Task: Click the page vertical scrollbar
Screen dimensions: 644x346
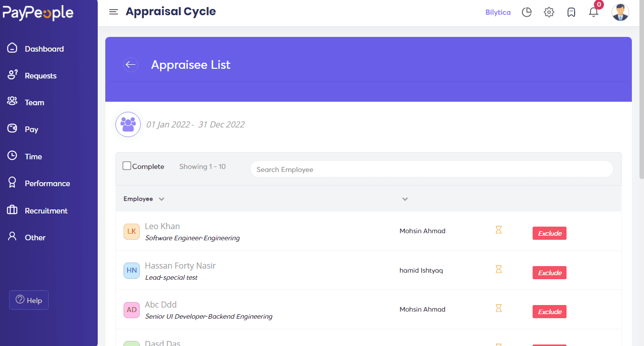Action: 641,89
